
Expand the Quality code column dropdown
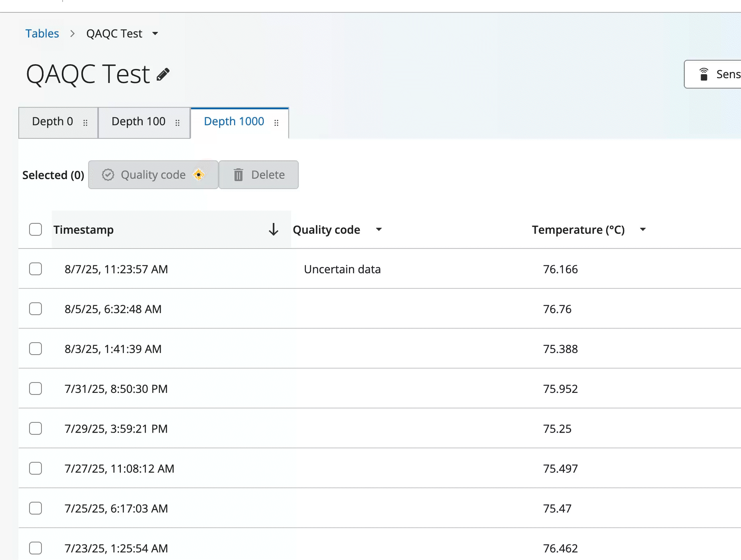[x=379, y=229]
